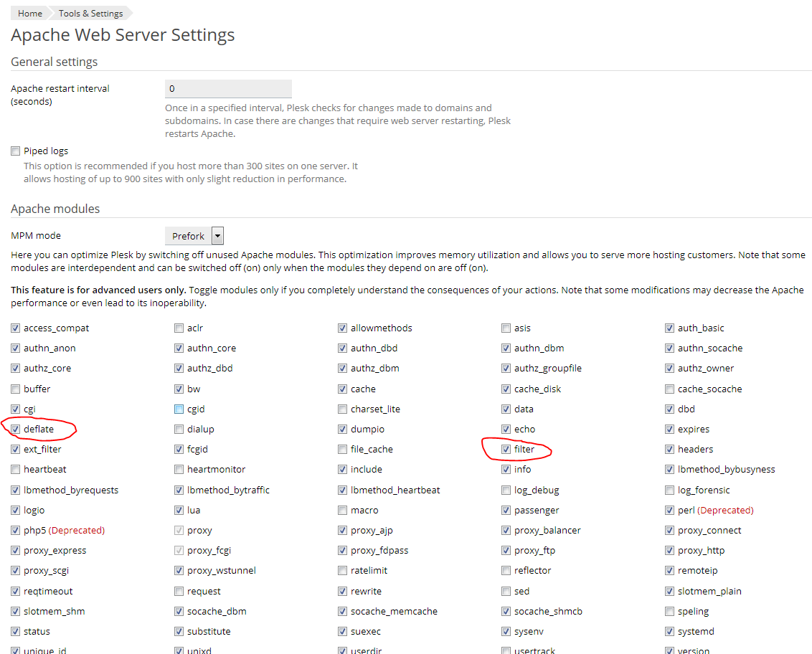812x654 pixels.
Task: Toggle the php5 deprecated module
Action: click(16, 531)
